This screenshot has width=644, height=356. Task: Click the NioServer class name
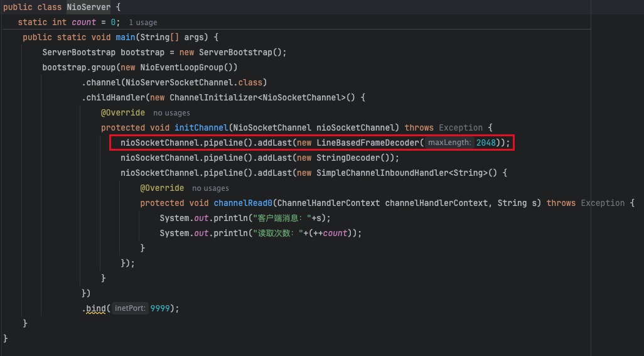coord(89,7)
